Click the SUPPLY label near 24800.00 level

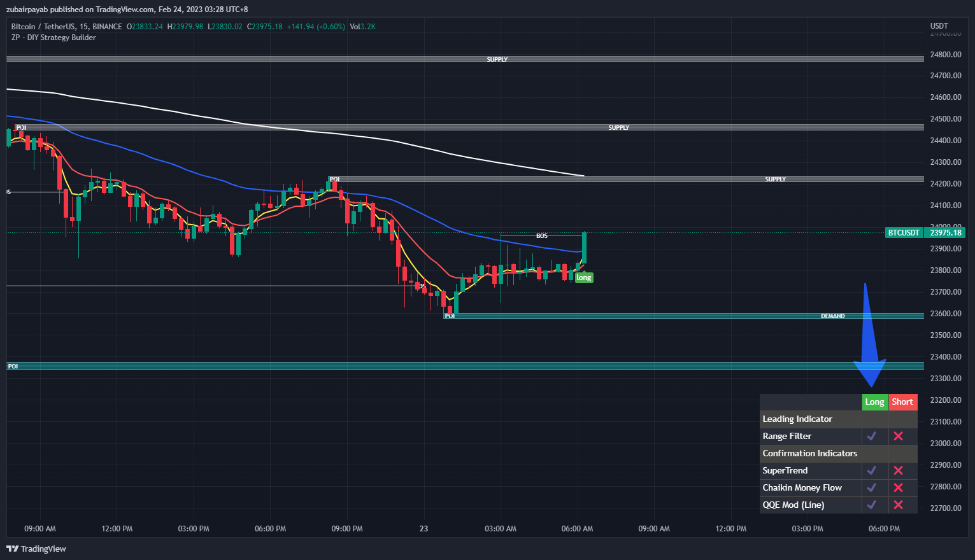pyautogui.click(x=497, y=59)
